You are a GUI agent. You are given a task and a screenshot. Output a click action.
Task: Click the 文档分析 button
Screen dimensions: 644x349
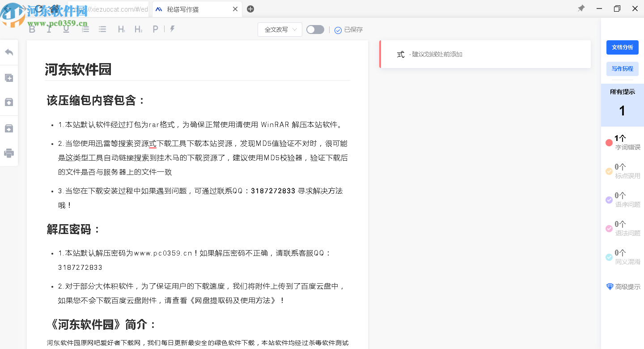(622, 47)
